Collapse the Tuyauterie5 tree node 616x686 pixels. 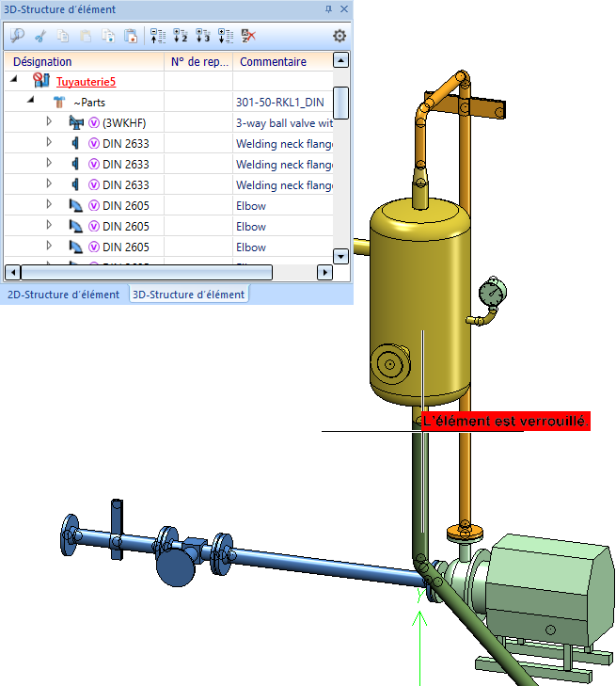(14, 79)
